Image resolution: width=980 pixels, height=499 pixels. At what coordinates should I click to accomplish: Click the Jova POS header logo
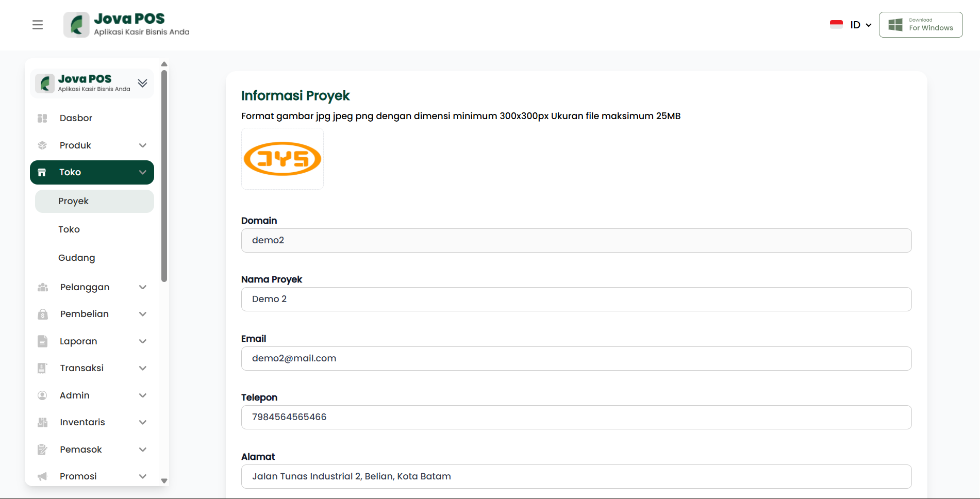pos(127,25)
